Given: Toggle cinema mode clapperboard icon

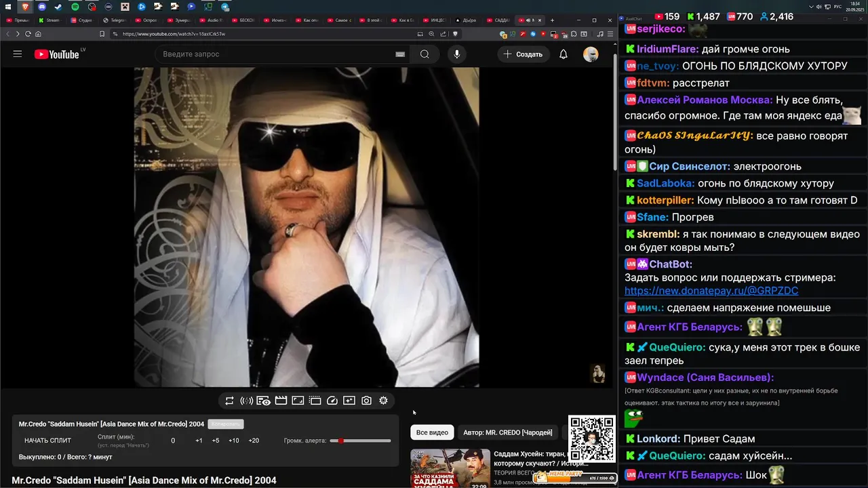Looking at the screenshot, I should click(x=281, y=401).
